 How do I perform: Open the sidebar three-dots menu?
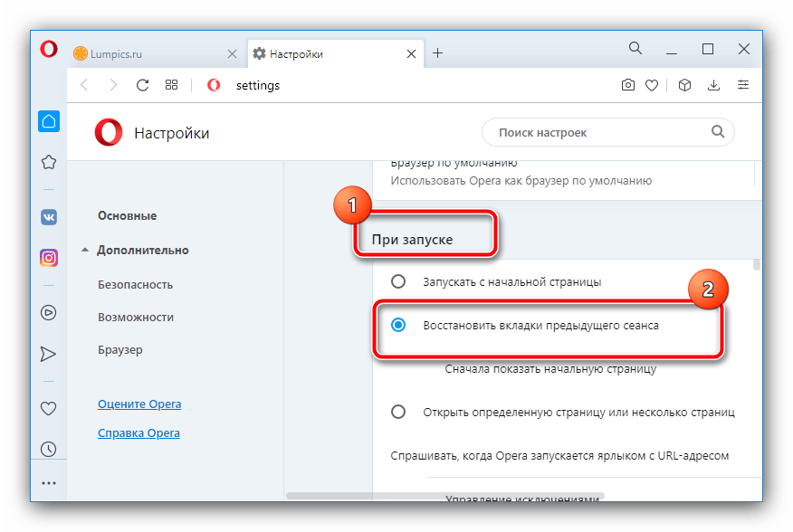(x=49, y=483)
